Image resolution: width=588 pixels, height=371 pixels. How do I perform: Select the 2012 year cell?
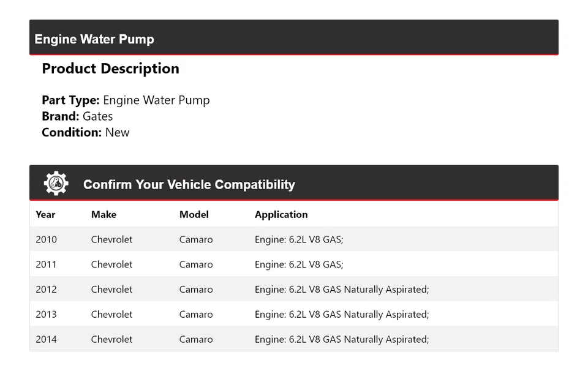click(x=46, y=290)
